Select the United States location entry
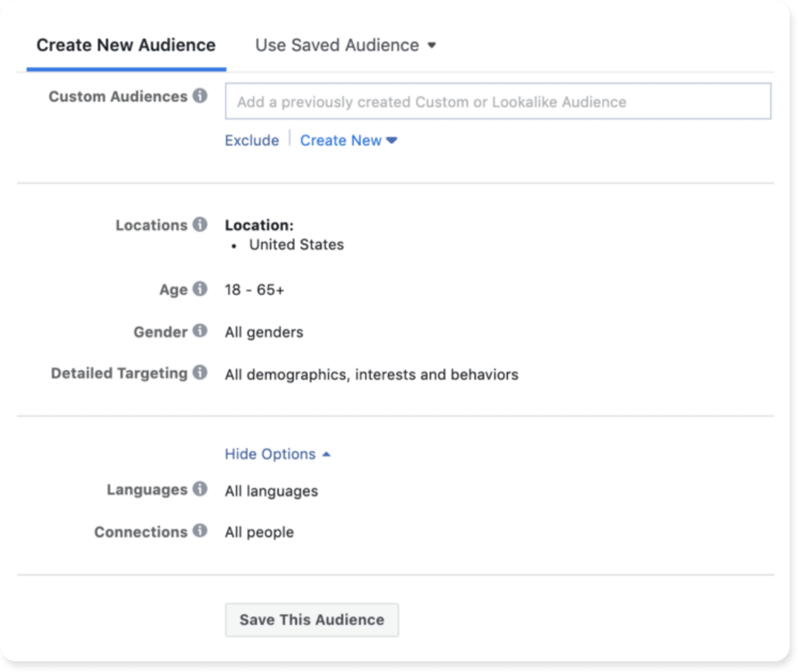The width and height of the screenshot is (798, 672). (296, 244)
